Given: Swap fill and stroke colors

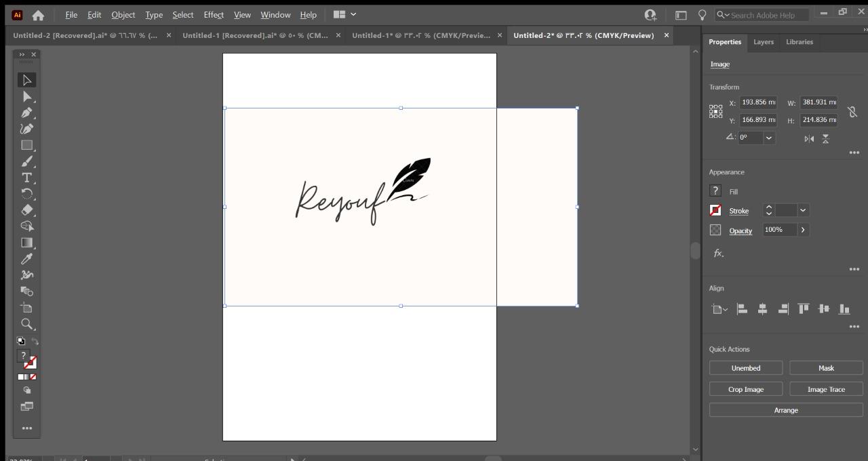Looking at the screenshot, I should (35, 341).
